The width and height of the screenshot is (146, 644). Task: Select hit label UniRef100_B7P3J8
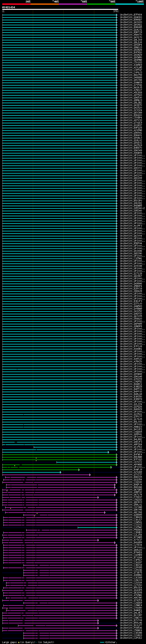(131, 346)
